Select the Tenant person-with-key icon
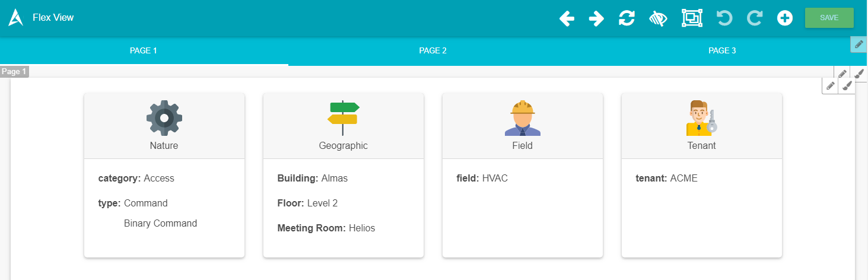 coord(701,118)
